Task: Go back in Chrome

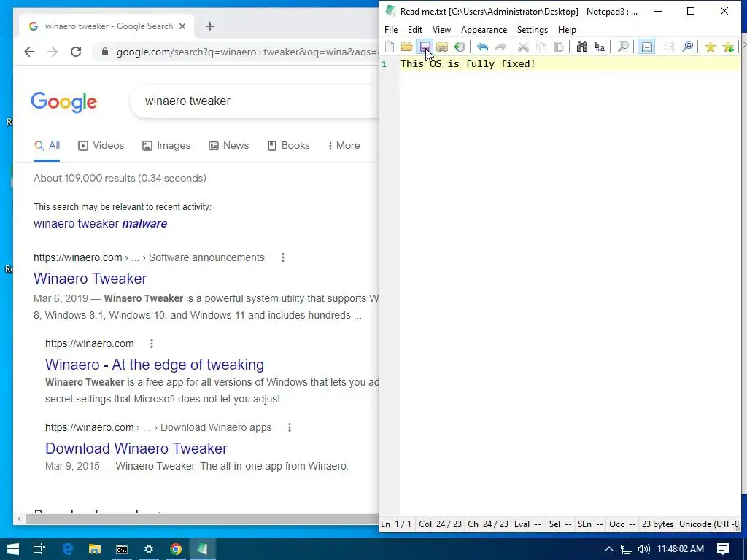Action: coord(29,52)
